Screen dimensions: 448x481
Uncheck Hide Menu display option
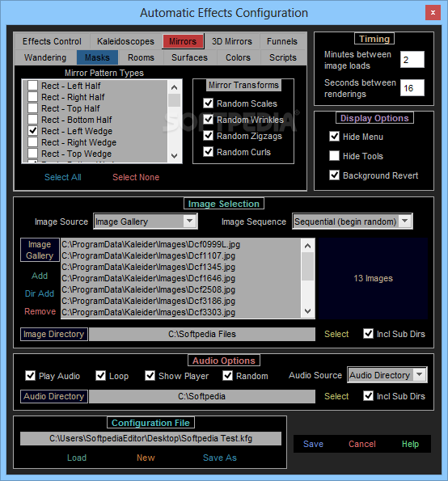click(335, 137)
